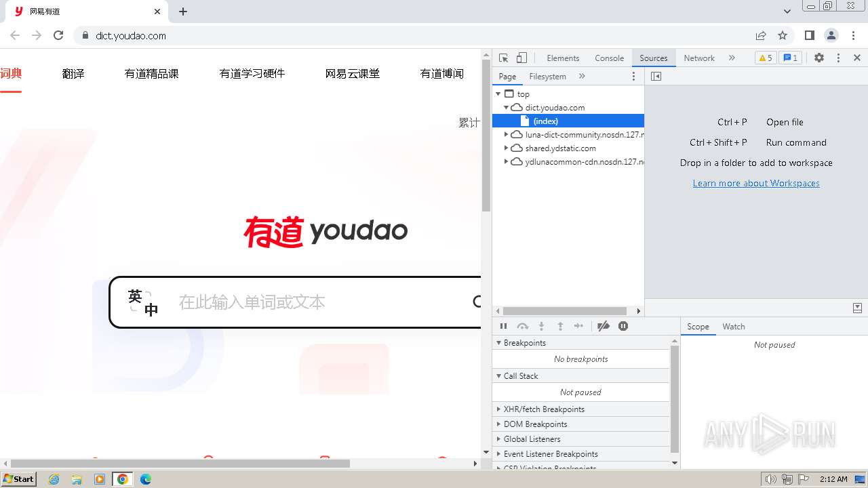Switch to the Scope pane tab
The height and width of the screenshot is (488, 868).
698,327
